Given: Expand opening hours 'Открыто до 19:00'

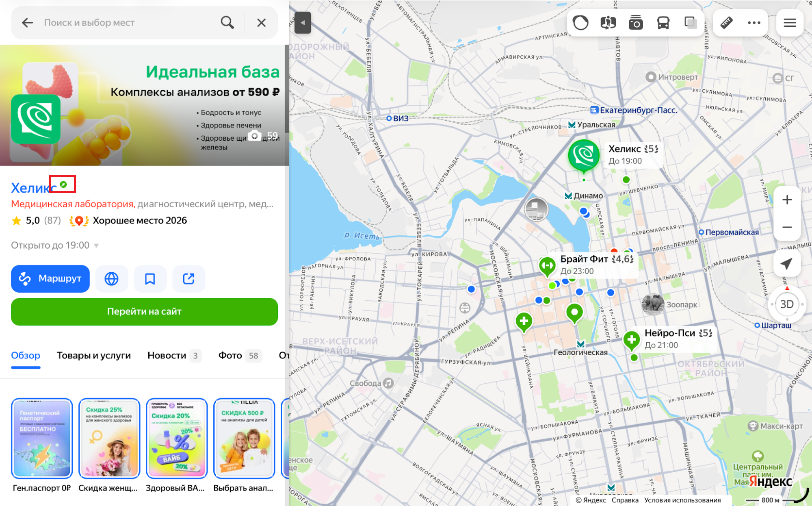Looking at the screenshot, I should (x=55, y=245).
